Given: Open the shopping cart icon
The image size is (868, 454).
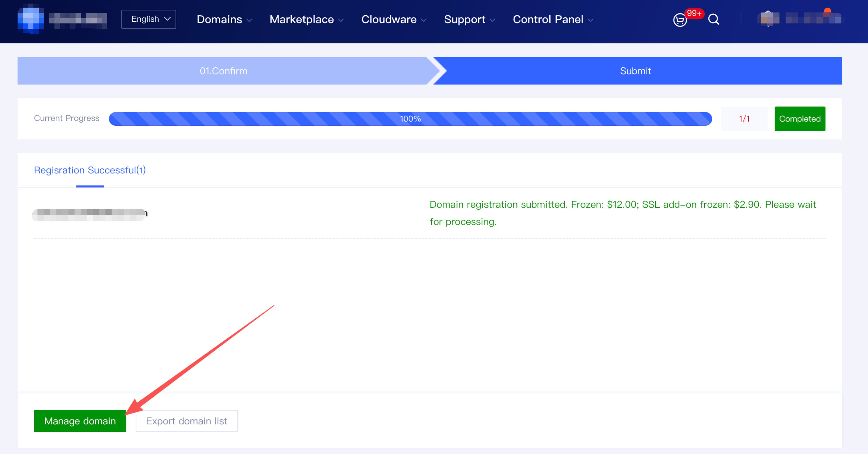Looking at the screenshot, I should tap(679, 20).
